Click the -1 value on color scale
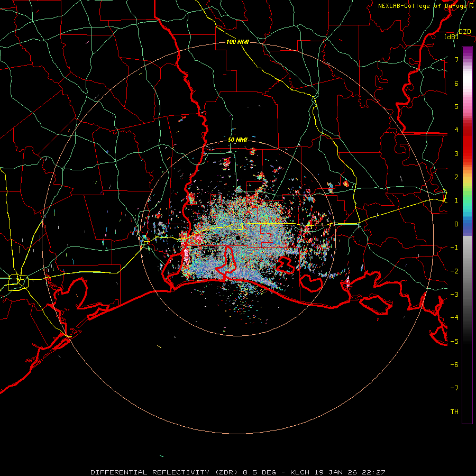The height and width of the screenshot is (476, 476). 454,248
